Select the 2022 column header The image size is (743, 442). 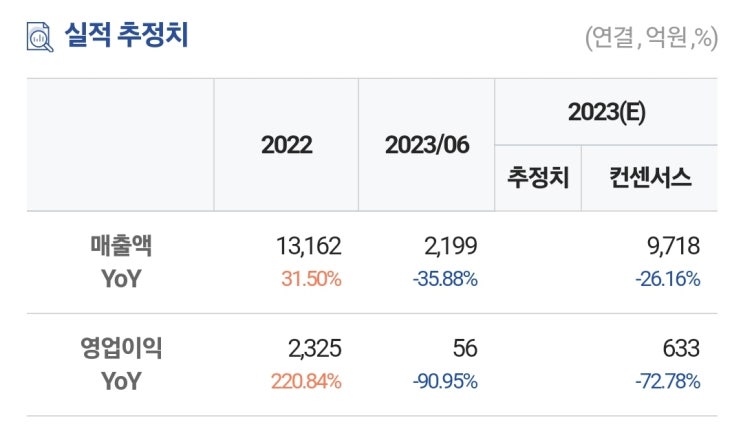pyautogui.click(x=287, y=144)
